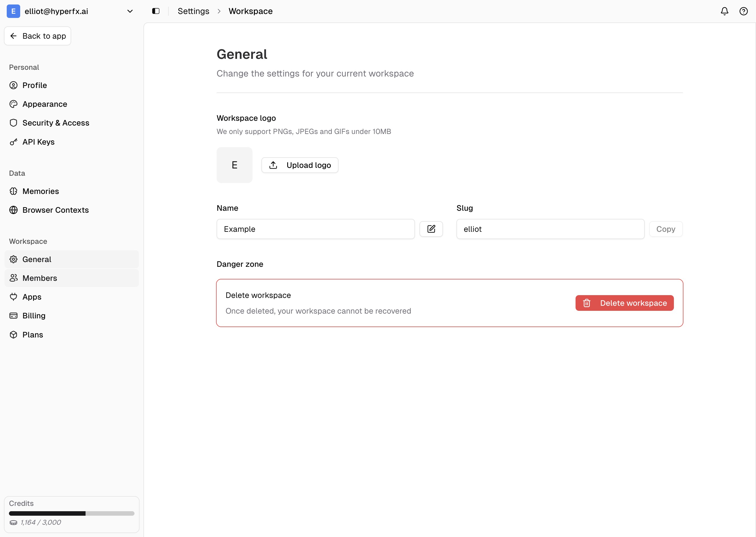The height and width of the screenshot is (537, 756).
Task: Open the Profile settings icon
Action: point(13,85)
